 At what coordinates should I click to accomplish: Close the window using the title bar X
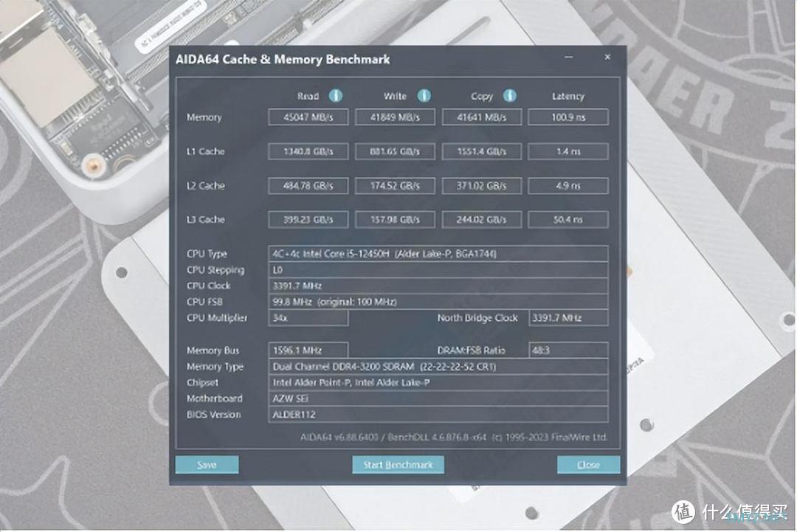tap(607, 58)
